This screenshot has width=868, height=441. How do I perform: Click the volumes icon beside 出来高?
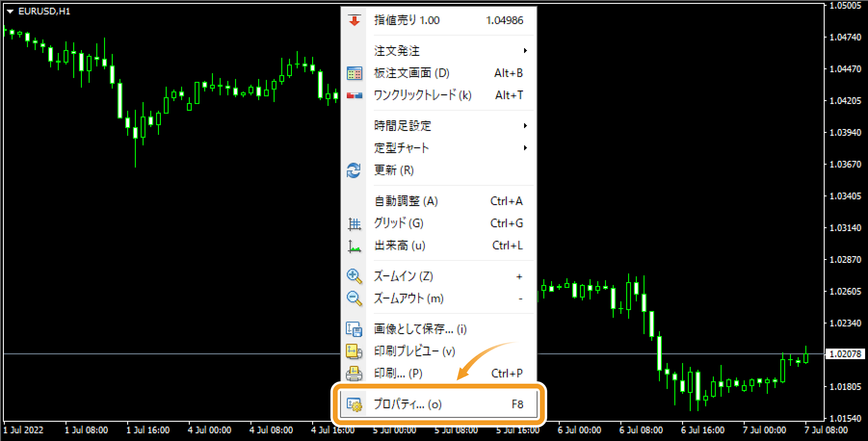355,246
